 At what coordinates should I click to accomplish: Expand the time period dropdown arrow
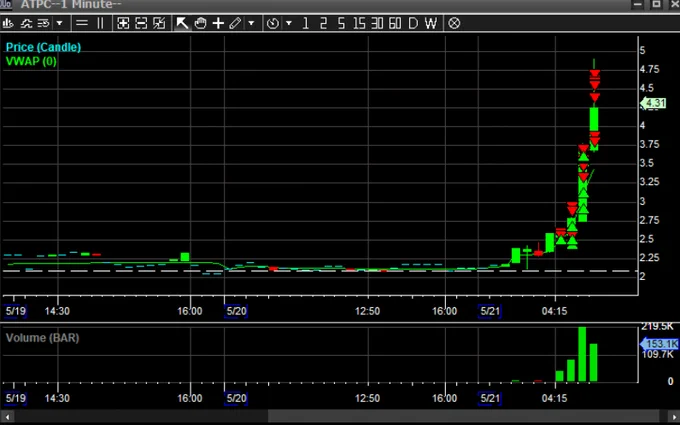click(288, 23)
